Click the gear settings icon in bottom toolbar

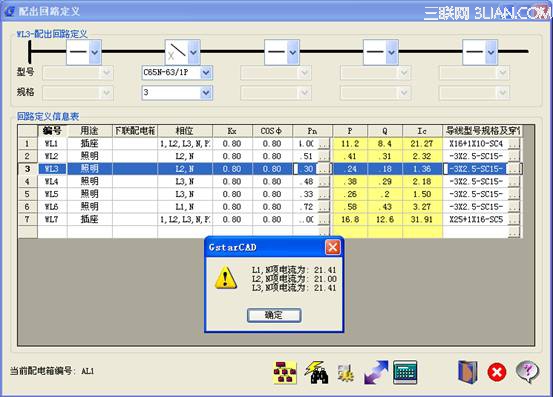pos(346,373)
